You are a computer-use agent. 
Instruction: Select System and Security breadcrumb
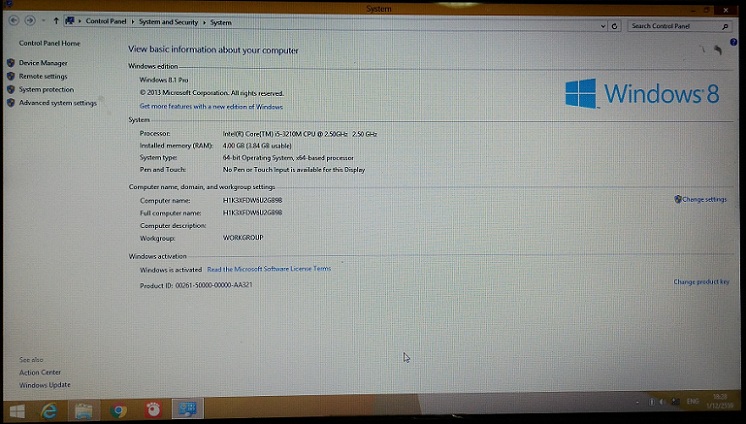point(168,22)
